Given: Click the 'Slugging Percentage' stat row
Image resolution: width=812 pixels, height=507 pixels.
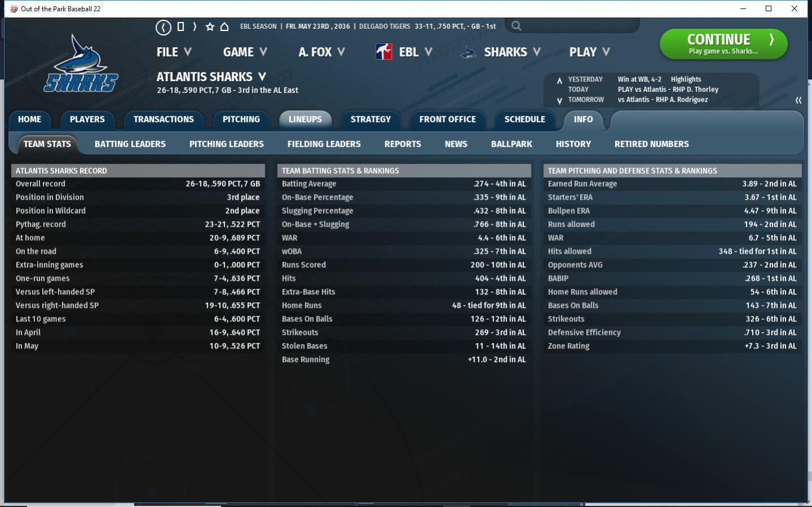Looking at the screenshot, I should tap(404, 211).
